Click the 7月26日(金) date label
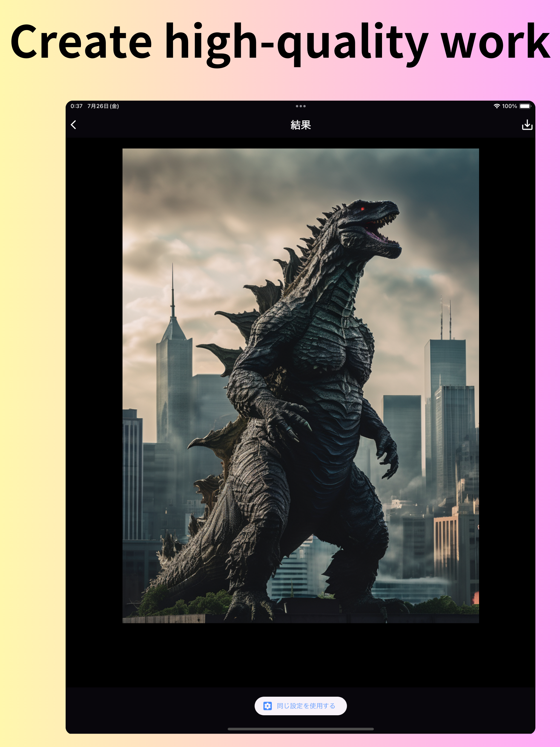 click(x=103, y=106)
